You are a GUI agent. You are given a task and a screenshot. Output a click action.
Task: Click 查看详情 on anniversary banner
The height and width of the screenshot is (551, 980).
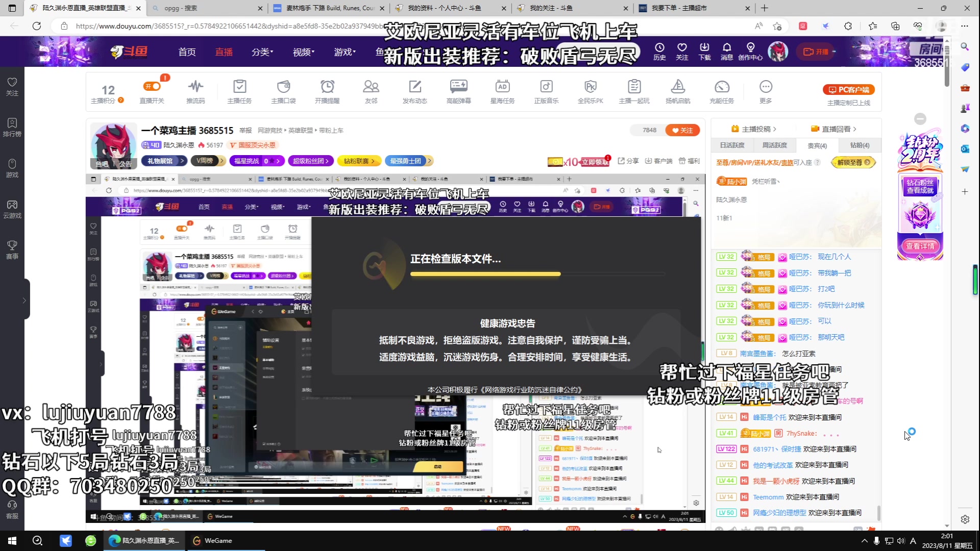pos(920,246)
